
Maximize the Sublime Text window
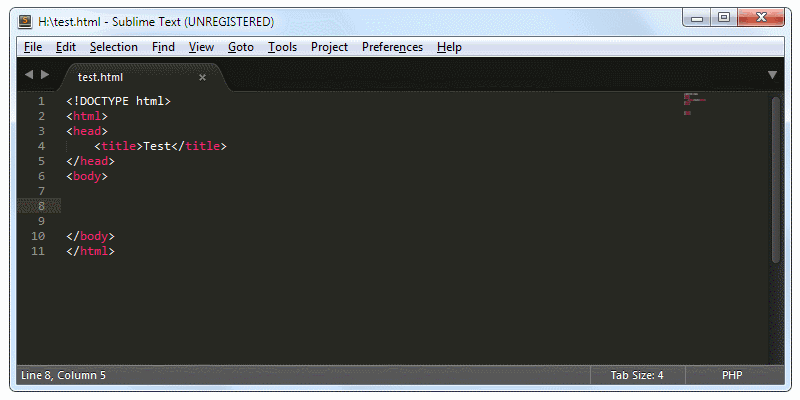(724, 18)
